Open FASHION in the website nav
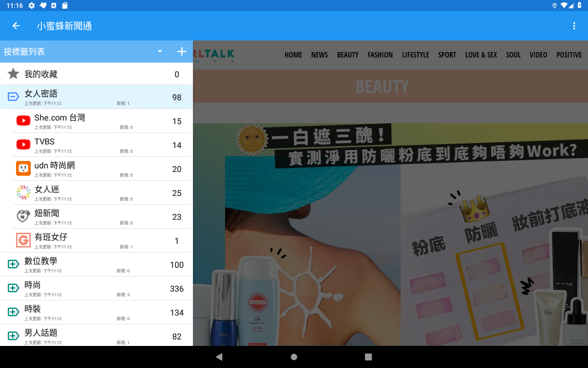The image size is (588, 368). [x=380, y=55]
